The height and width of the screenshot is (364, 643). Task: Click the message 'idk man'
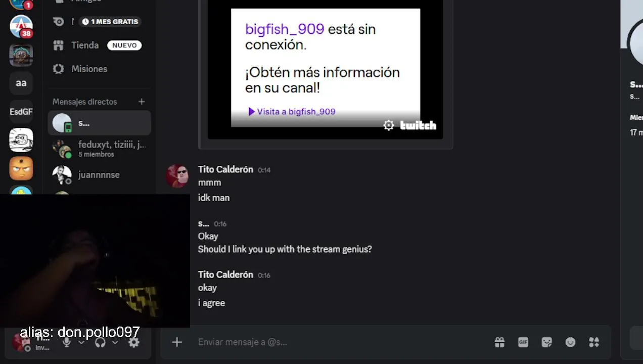(214, 198)
